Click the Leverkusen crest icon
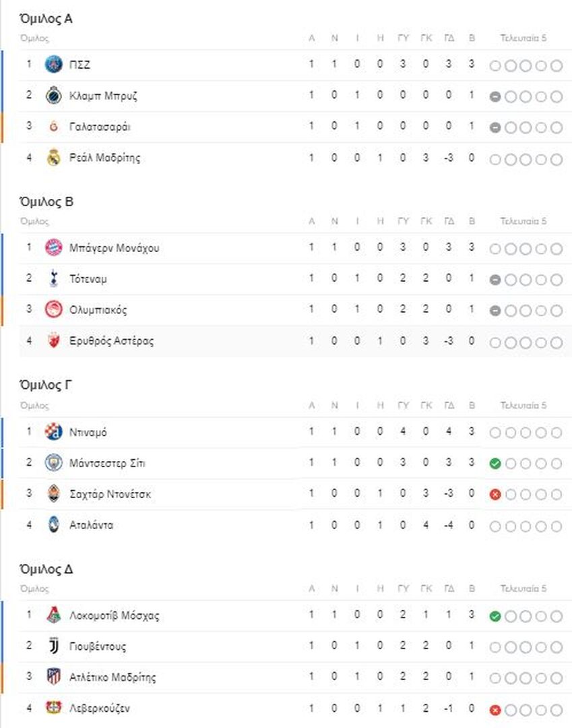 (x=53, y=708)
